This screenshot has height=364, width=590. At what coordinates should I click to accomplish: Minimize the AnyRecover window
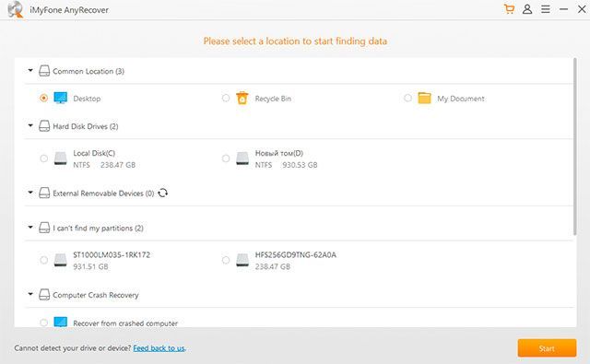[563, 9]
